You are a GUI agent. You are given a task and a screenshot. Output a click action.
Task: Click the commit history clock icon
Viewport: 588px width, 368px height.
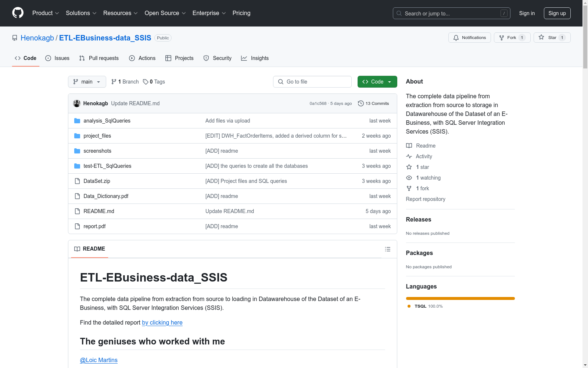pos(361,103)
